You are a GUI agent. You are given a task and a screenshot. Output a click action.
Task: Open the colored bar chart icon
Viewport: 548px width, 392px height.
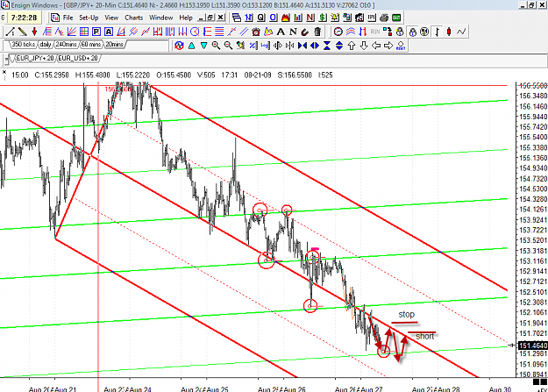(298, 18)
